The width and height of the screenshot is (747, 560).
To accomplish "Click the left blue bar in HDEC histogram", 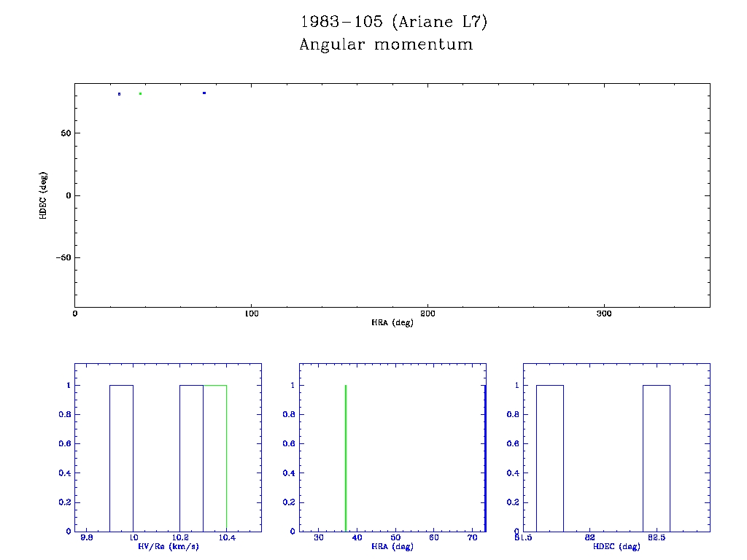I will click(x=550, y=458).
